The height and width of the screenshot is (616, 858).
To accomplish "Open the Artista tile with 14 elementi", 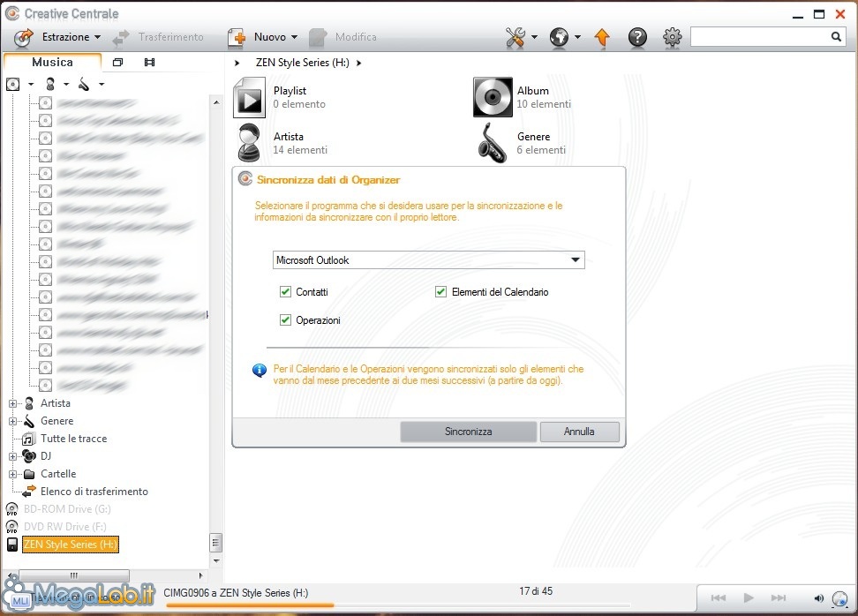I will 281,143.
